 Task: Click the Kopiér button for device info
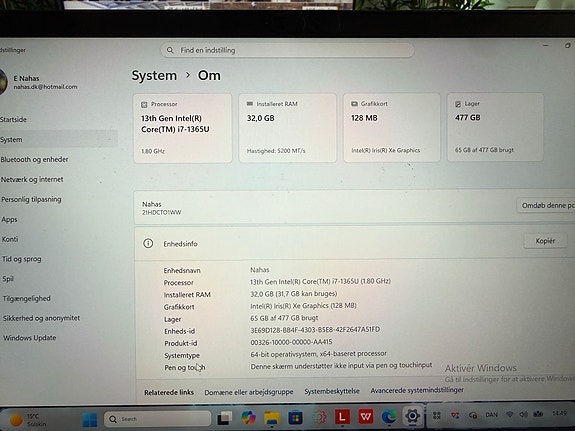click(x=545, y=241)
